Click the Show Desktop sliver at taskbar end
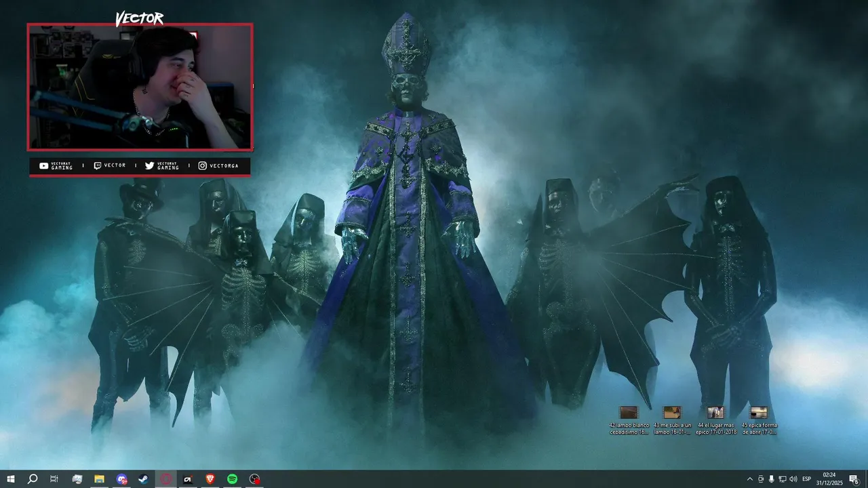Image resolution: width=868 pixels, height=488 pixels. [x=866, y=479]
